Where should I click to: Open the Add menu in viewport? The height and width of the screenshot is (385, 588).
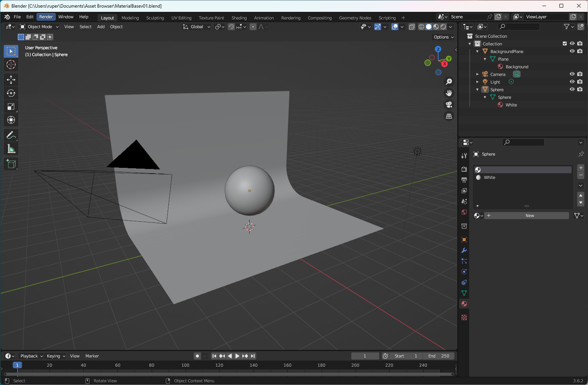(x=101, y=27)
